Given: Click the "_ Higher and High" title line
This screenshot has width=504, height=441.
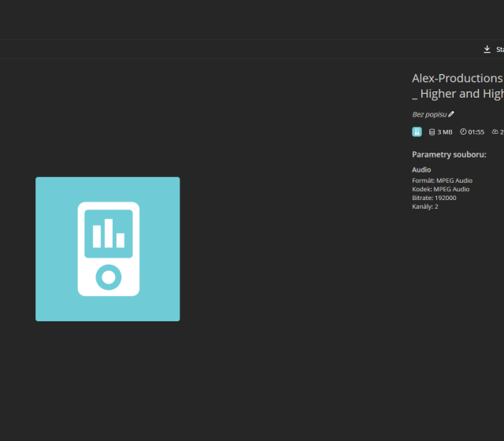Looking at the screenshot, I should (x=457, y=94).
